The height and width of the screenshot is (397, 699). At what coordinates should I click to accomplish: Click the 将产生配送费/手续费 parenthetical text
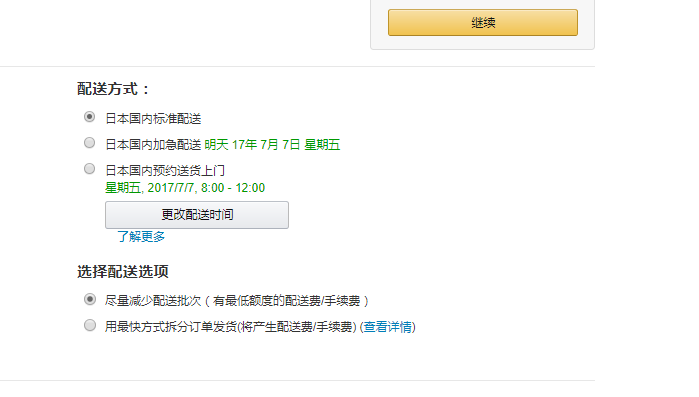(296, 327)
